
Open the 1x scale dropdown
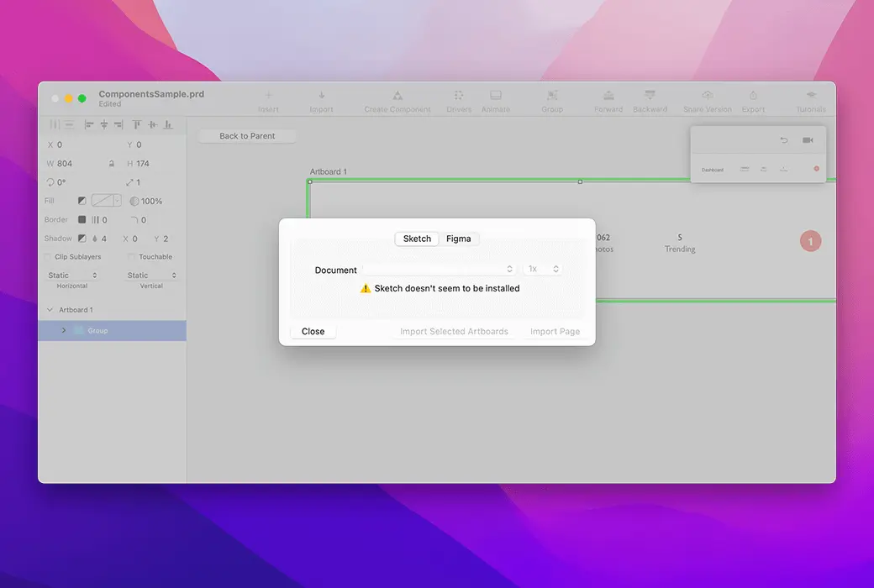click(x=542, y=269)
